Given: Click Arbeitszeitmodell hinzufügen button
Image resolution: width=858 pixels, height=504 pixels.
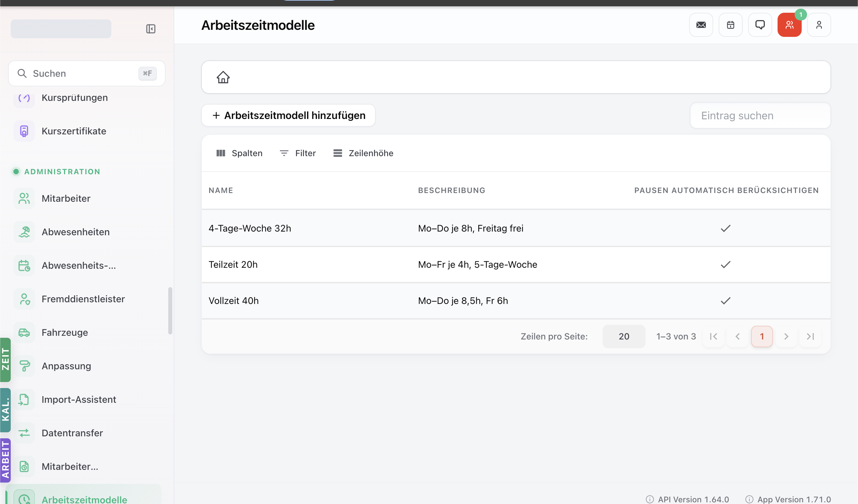Looking at the screenshot, I should 288,115.
